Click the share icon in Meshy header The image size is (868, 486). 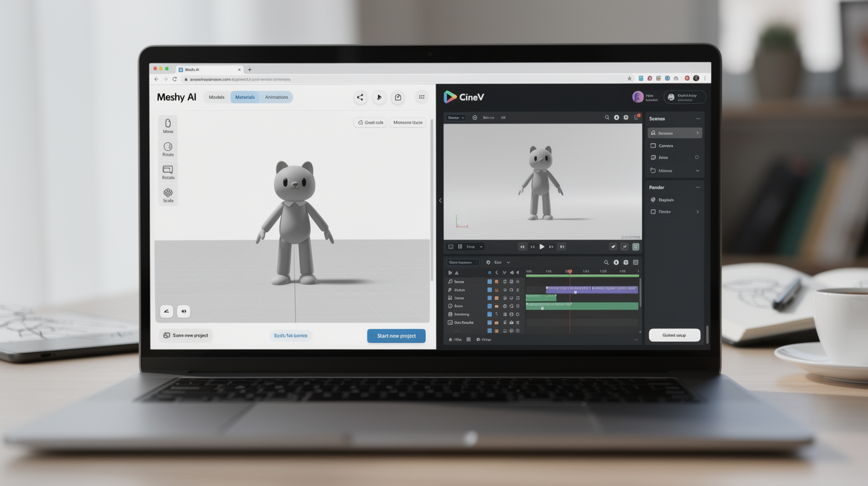click(x=360, y=98)
